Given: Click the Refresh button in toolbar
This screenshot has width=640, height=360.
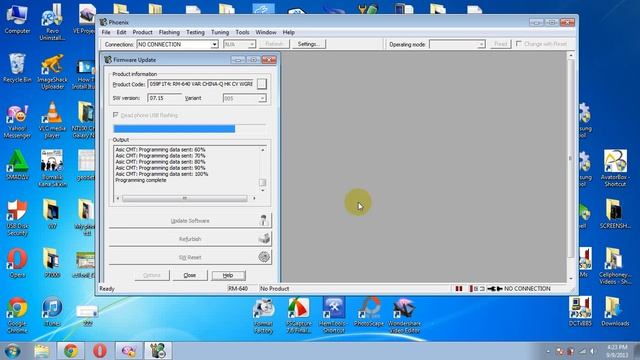Looking at the screenshot, I should pos(274,44).
